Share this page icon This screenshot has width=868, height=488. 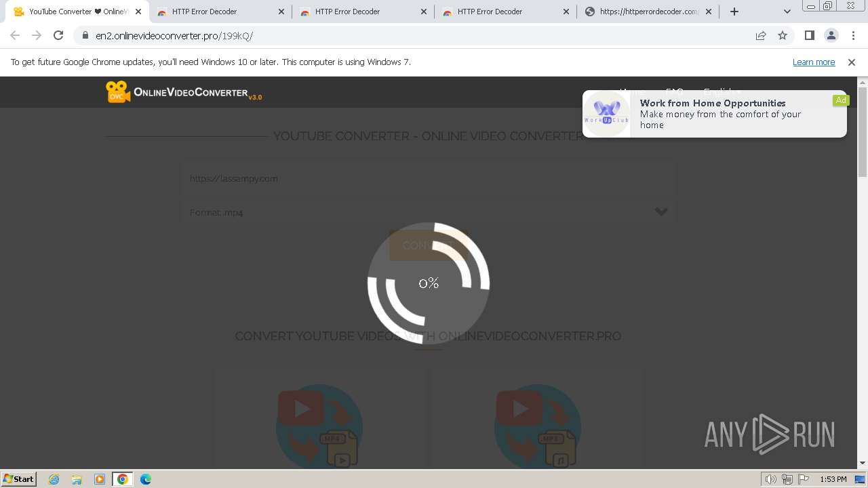tap(761, 35)
